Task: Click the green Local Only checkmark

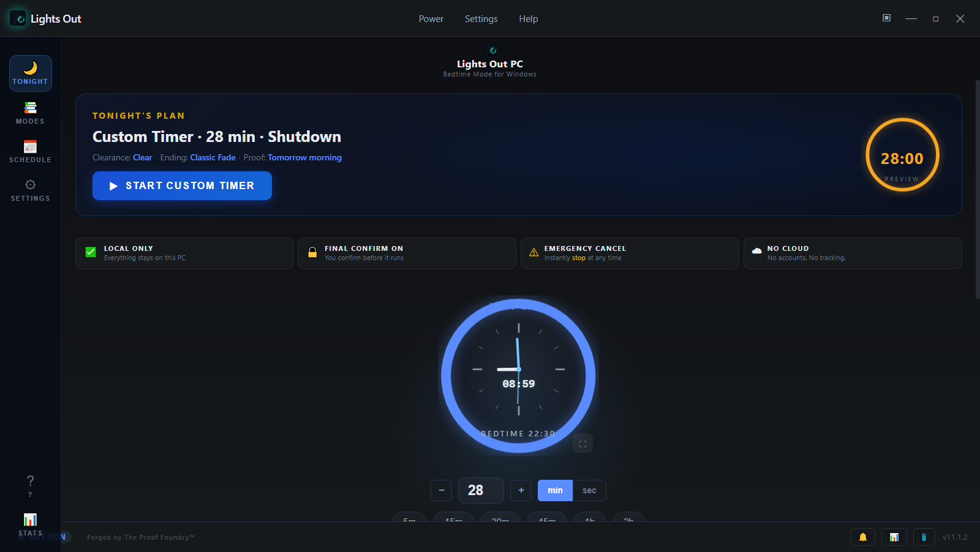Action: click(91, 252)
